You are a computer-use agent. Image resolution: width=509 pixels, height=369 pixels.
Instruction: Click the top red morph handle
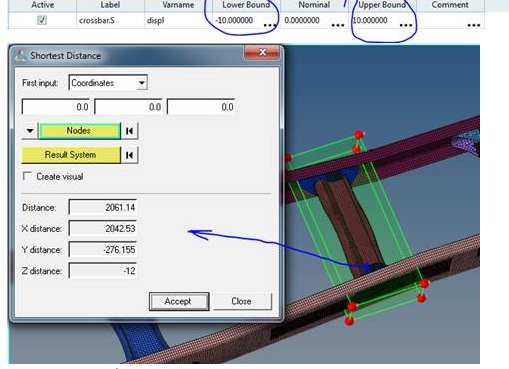[359, 135]
